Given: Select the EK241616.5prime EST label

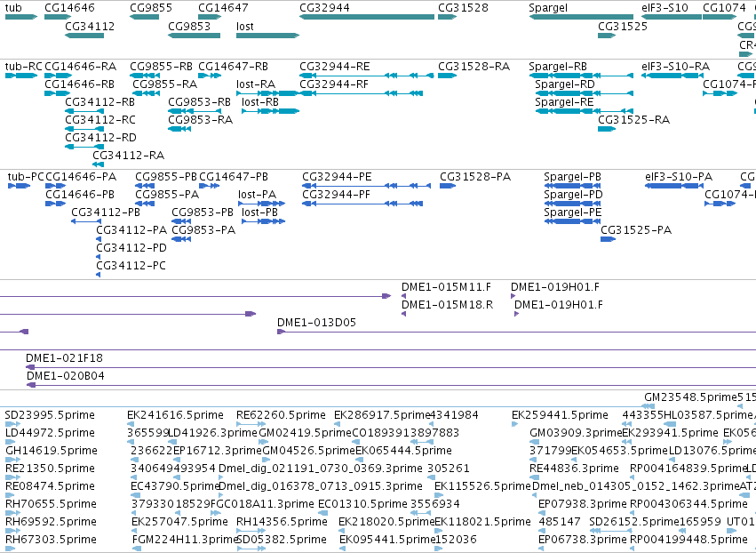Looking at the screenshot, I should coord(176,415).
